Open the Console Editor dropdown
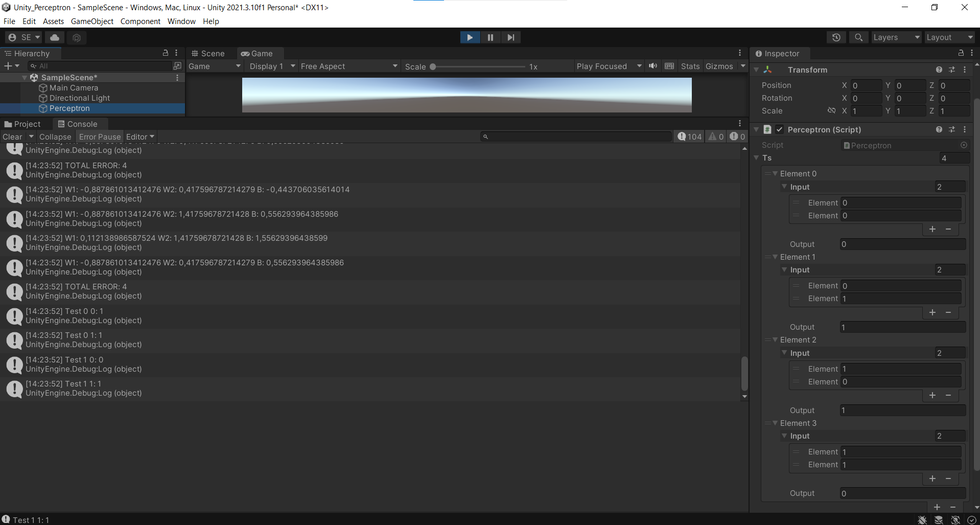The image size is (980, 525). click(x=140, y=137)
